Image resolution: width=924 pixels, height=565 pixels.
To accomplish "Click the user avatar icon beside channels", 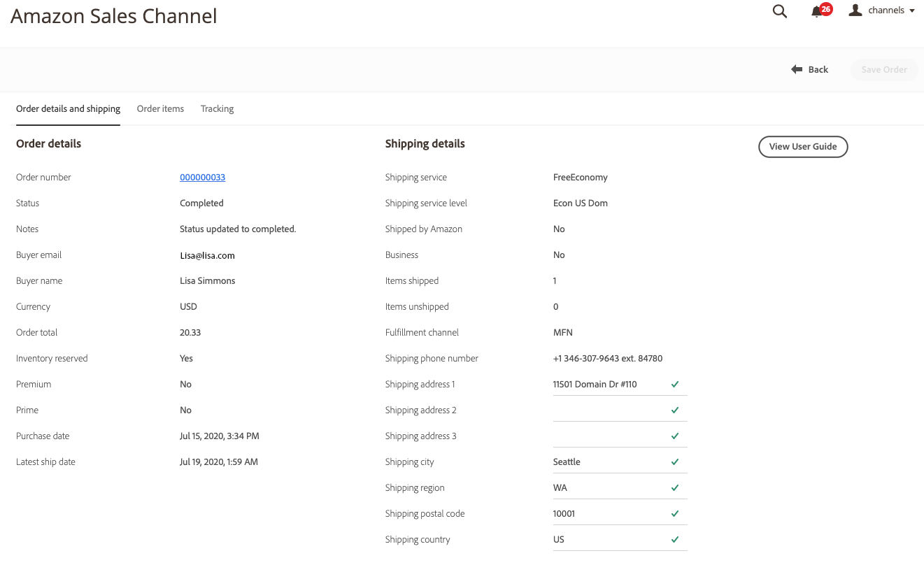I will (855, 10).
